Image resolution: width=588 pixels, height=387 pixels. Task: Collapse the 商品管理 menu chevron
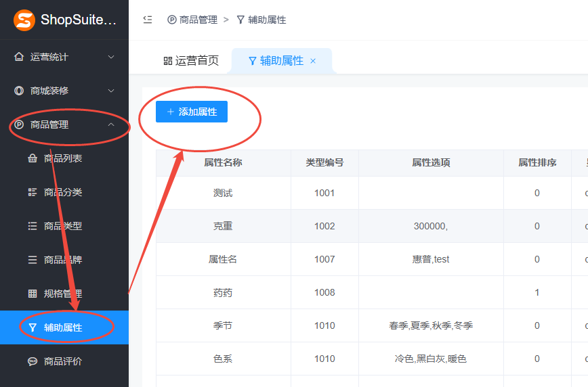coord(111,124)
